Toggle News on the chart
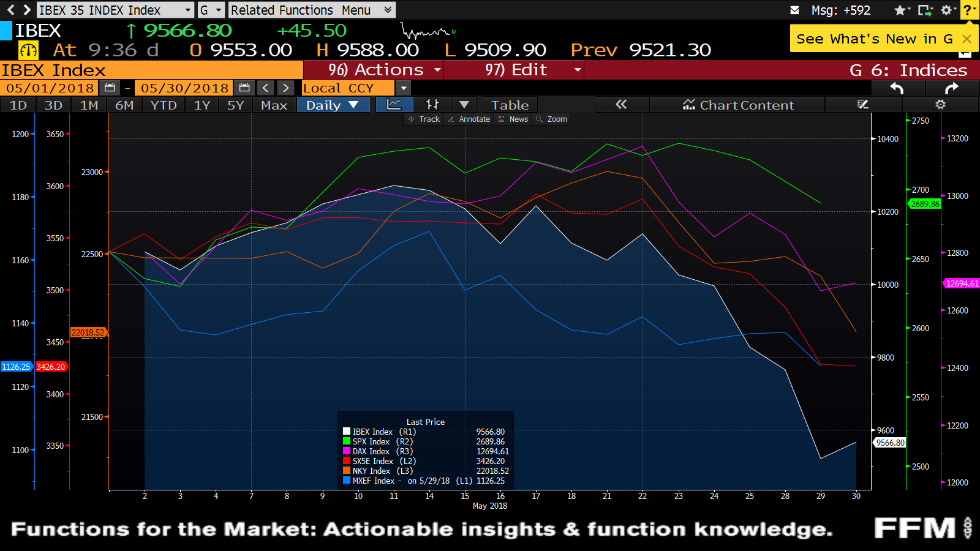Viewport: 980px width, 551px height. 513,119
